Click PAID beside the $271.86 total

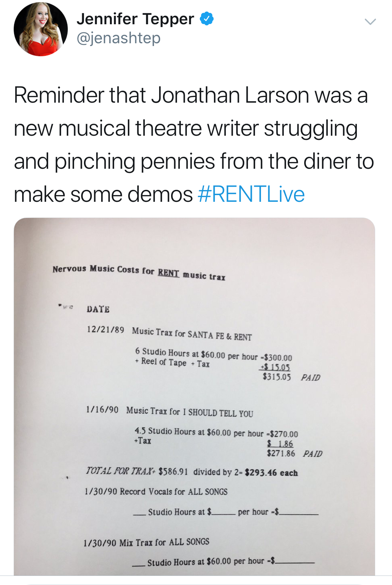[x=313, y=454]
